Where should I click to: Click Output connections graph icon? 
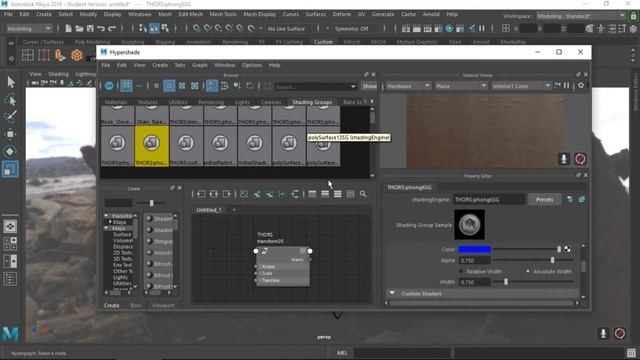pyautogui.click(x=227, y=194)
